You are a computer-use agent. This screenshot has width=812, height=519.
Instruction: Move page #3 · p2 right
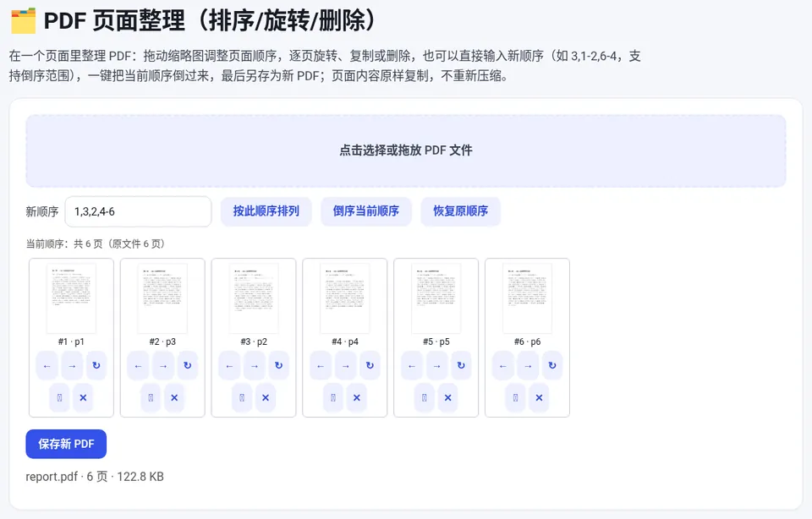pyautogui.click(x=255, y=366)
